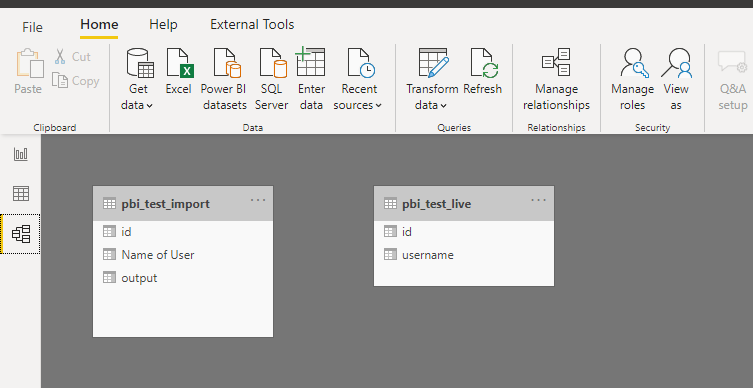
Task: Open Manage roles security option
Action: 633,79
